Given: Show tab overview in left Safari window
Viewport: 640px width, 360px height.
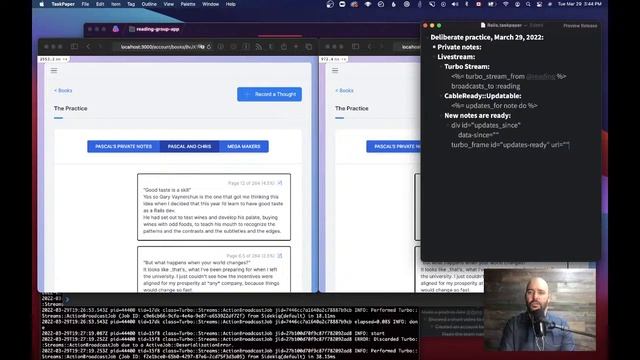Looking at the screenshot, I should [309, 47].
